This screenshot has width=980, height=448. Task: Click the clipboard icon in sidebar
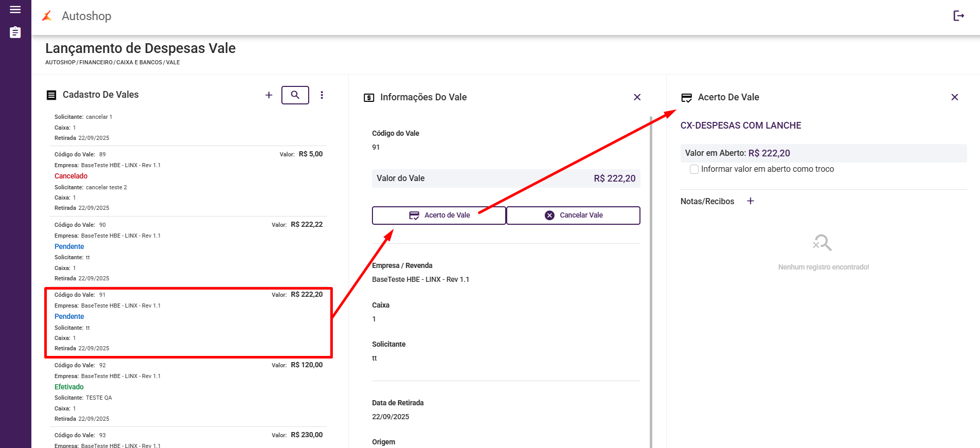(15, 32)
